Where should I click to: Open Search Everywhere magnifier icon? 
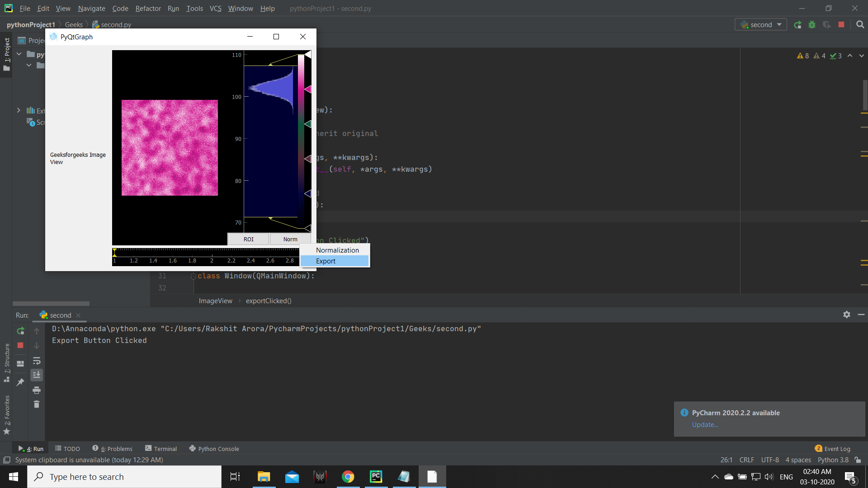(x=860, y=25)
